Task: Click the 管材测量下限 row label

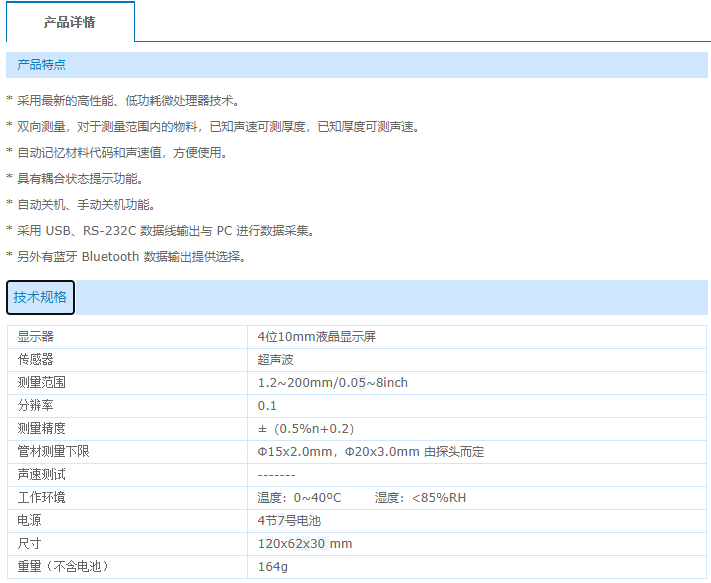Action: (x=54, y=452)
